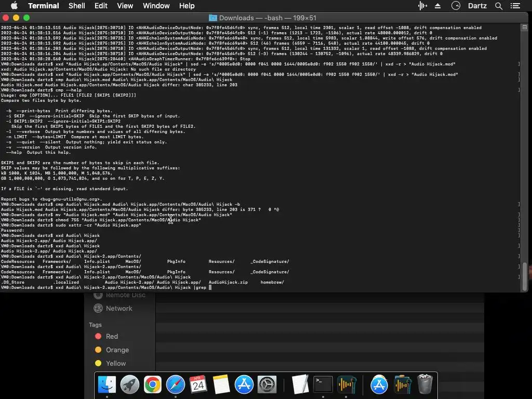Click the Terminal split pane icon
This screenshot has width=532, height=399.
[x=525, y=27]
